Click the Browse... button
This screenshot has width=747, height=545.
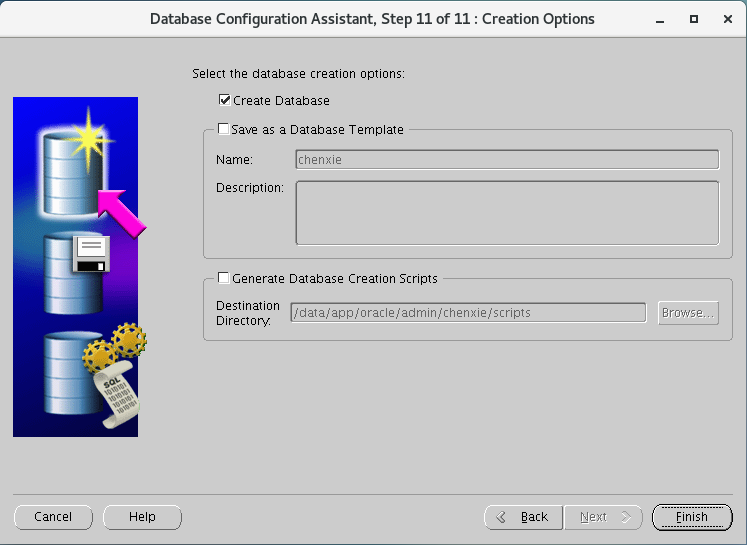point(688,313)
